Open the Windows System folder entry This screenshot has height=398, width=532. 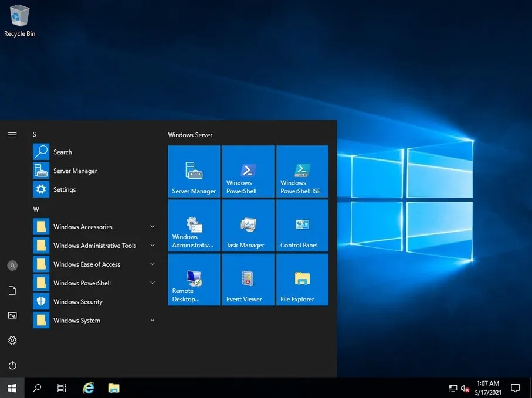pyautogui.click(x=94, y=320)
